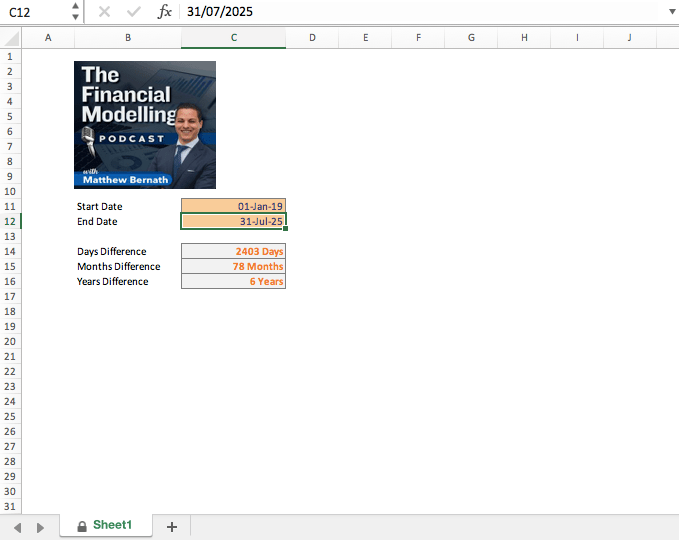Select column D header
This screenshot has width=679, height=540.
[x=312, y=38]
